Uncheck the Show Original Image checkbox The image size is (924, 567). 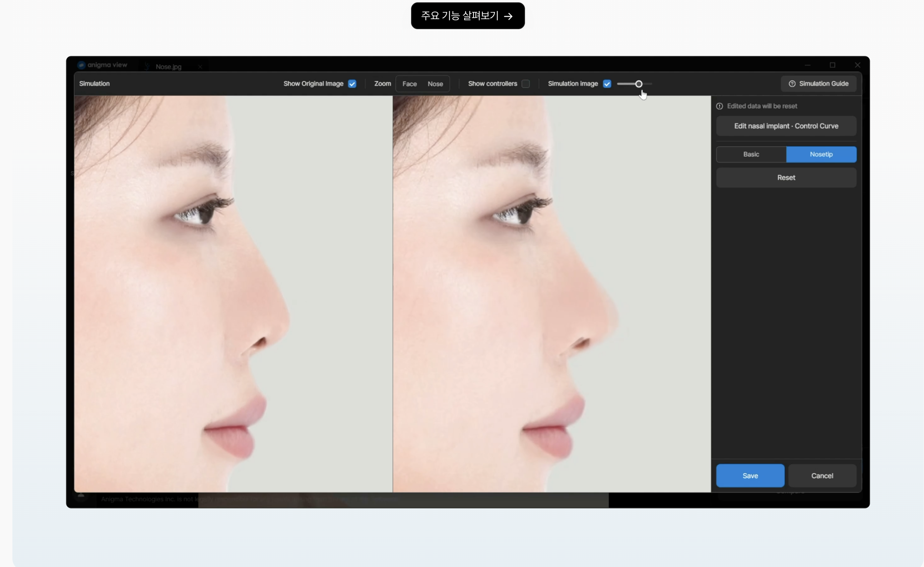tap(352, 84)
